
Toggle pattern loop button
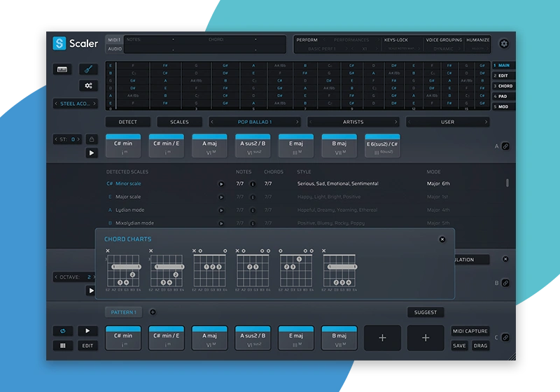point(63,331)
